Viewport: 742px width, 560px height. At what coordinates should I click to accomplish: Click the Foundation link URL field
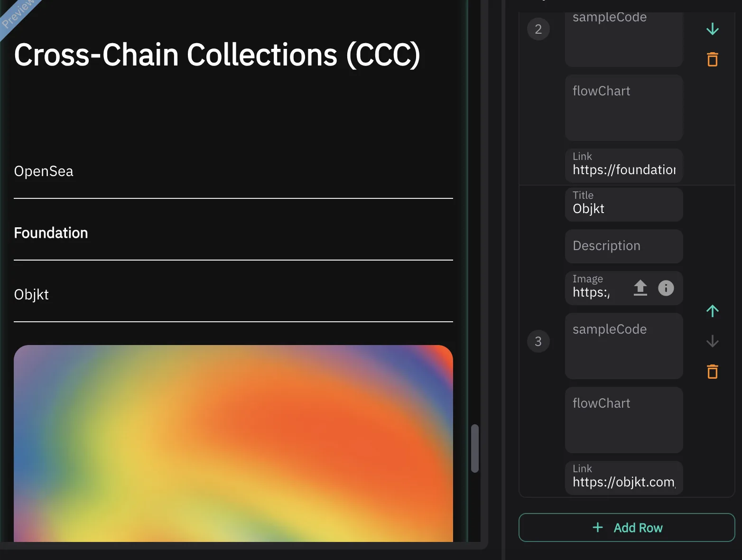click(624, 166)
